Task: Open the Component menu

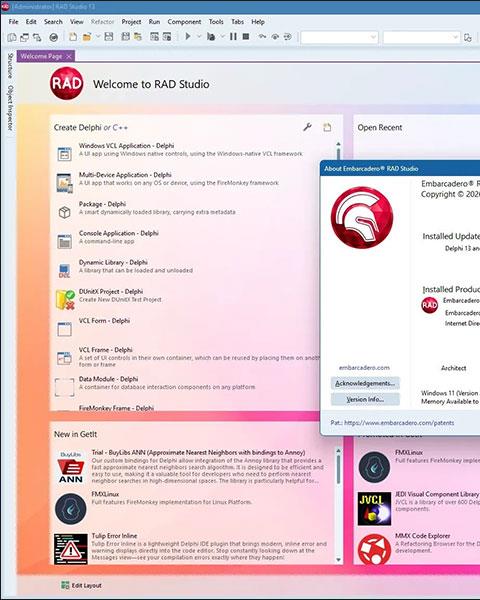Action: click(184, 22)
